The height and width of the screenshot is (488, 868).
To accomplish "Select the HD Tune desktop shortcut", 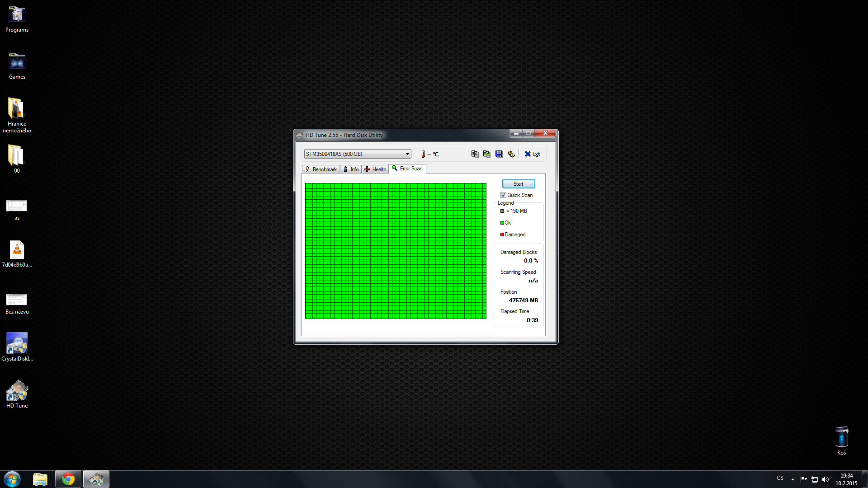I will coord(17,394).
